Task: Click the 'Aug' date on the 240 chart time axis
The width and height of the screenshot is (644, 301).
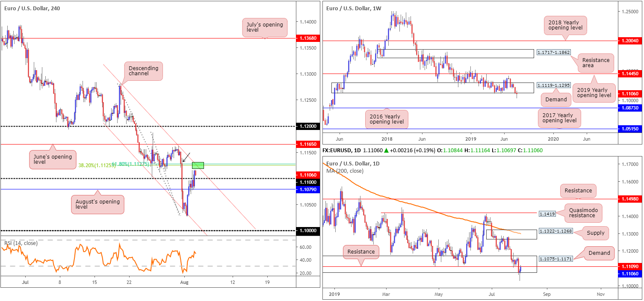Action: tap(184, 283)
